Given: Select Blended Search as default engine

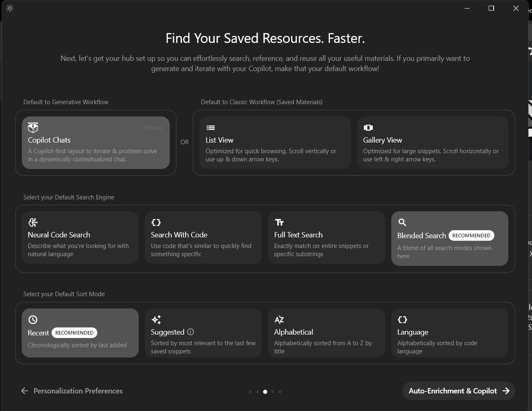Looking at the screenshot, I should (449, 238).
